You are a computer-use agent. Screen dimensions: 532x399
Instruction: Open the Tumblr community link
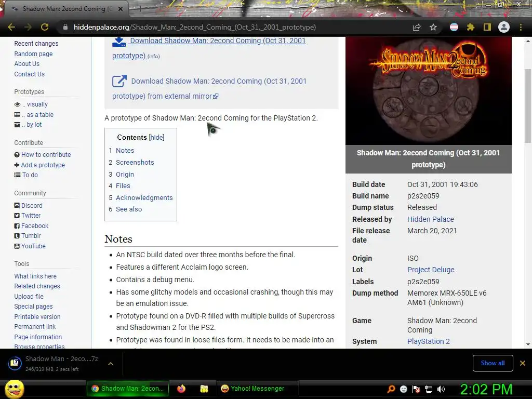(x=31, y=236)
